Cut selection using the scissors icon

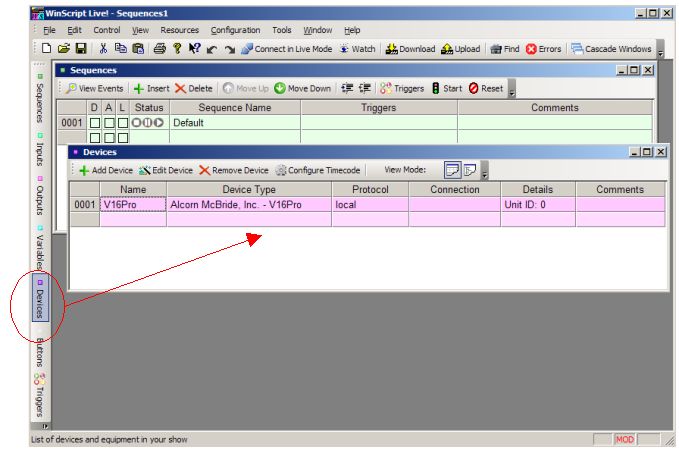click(x=103, y=49)
